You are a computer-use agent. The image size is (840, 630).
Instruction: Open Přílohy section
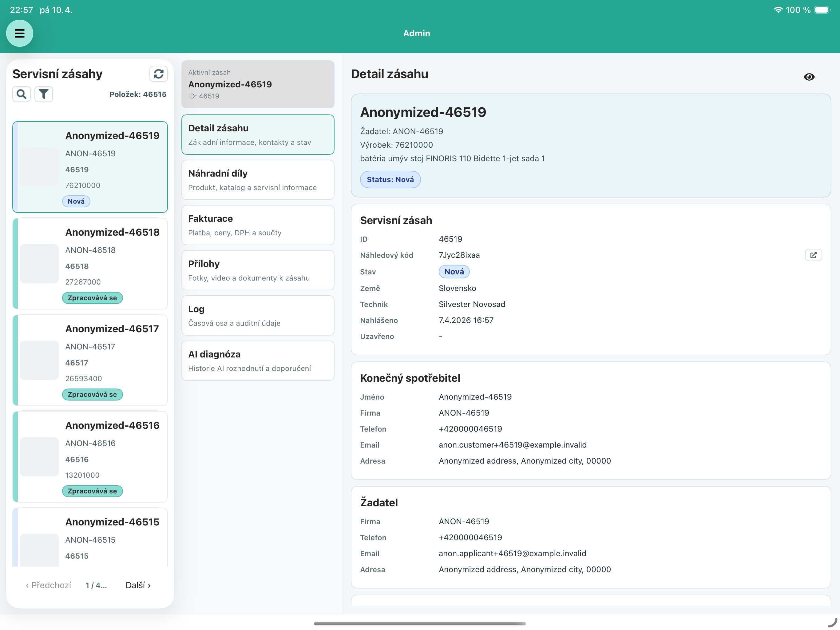pyautogui.click(x=257, y=270)
